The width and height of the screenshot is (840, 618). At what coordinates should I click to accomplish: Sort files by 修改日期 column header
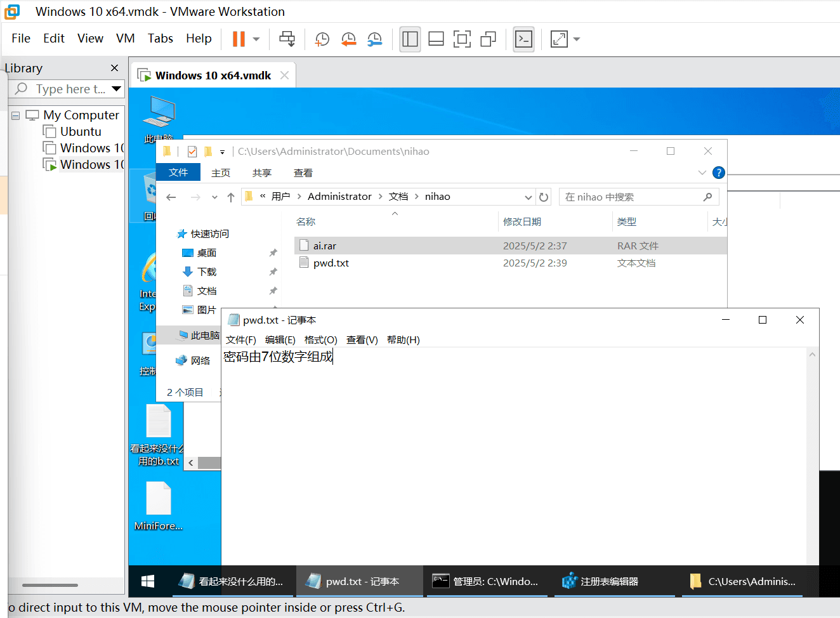pos(522,221)
